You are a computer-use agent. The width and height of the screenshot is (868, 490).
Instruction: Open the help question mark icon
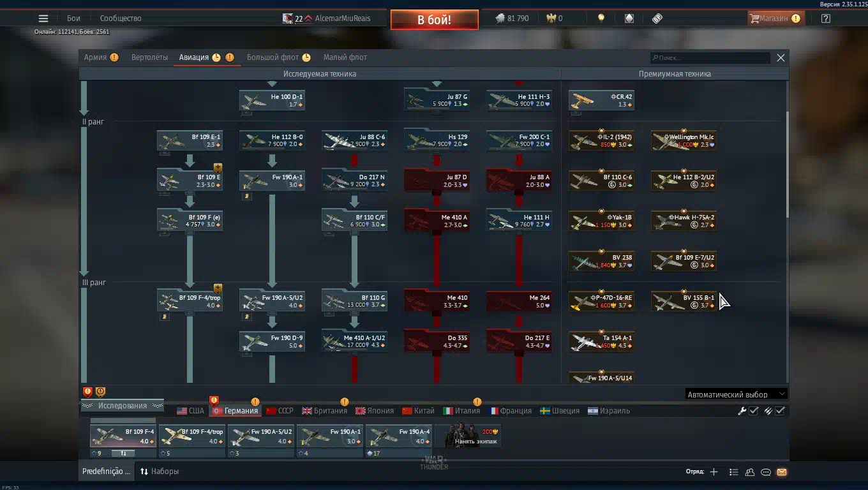pyautogui.click(x=826, y=19)
